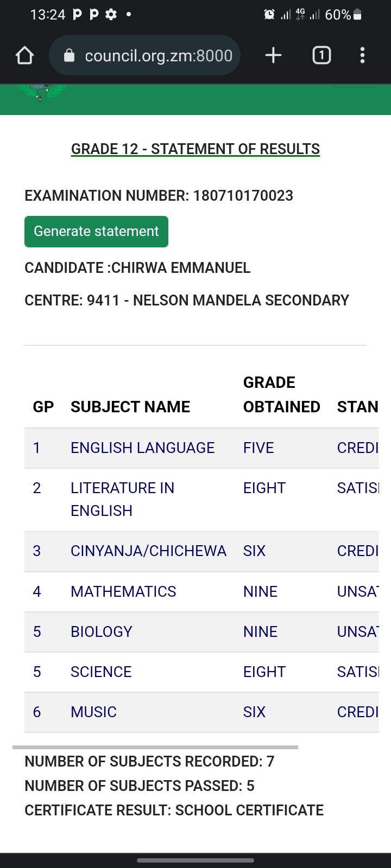Tap the settings gear notification icon
This screenshot has height=868, width=391.
coord(111,15)
